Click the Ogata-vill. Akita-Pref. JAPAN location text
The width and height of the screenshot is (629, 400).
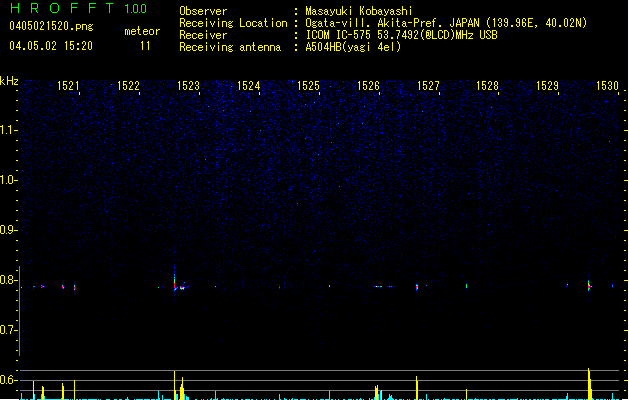click(446, 23)
